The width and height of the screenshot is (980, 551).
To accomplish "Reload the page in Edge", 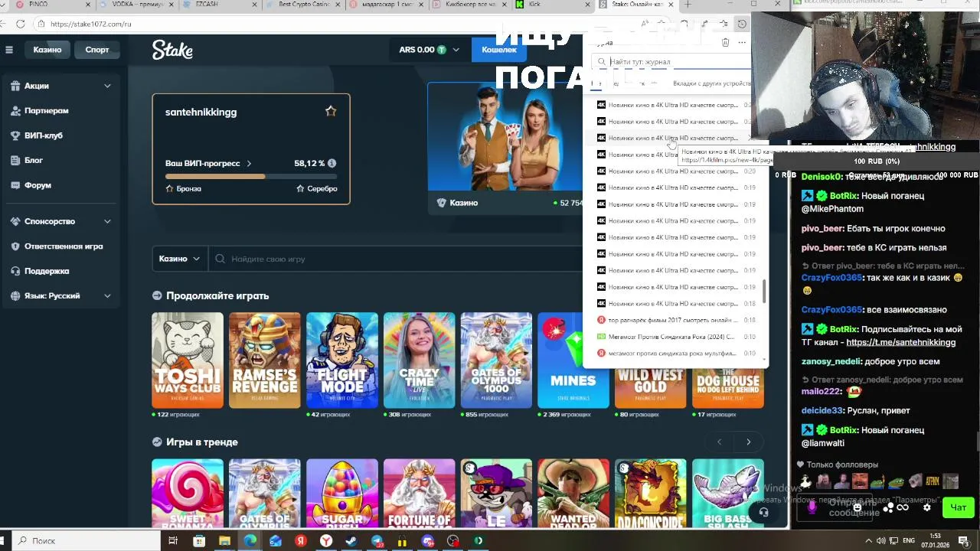I will (21, 24).
